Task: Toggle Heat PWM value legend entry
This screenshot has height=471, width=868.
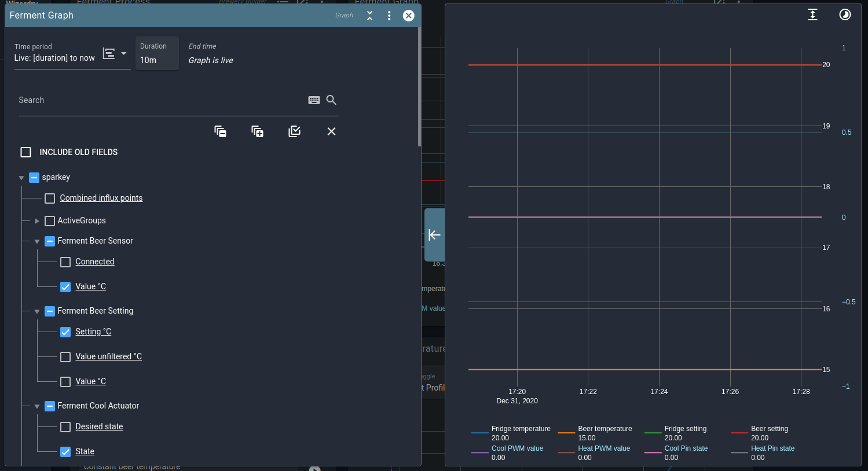Action: click(594, 453)
